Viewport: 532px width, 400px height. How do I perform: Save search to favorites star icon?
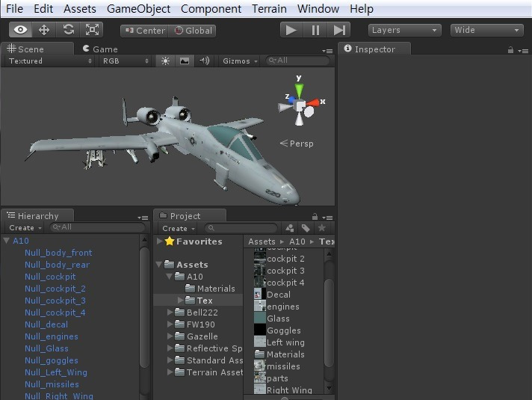tap(321, 228)
